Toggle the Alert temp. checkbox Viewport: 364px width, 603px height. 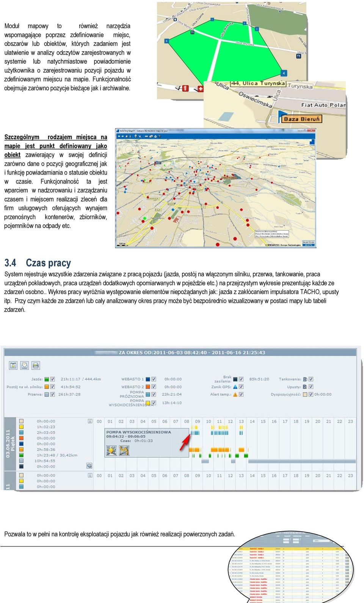[x=241, y=394]
